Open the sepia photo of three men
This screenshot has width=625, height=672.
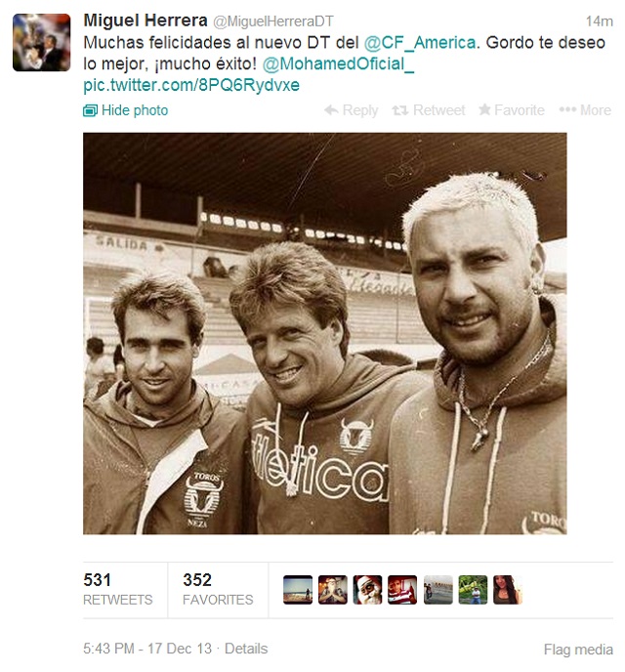(325, 333)
